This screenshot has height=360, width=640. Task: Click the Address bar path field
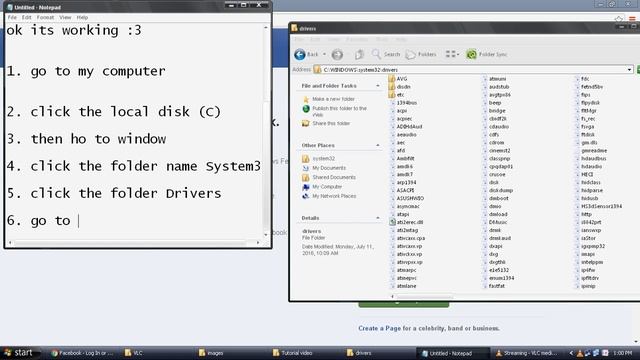pyautogui.click(x=473, y=70)
